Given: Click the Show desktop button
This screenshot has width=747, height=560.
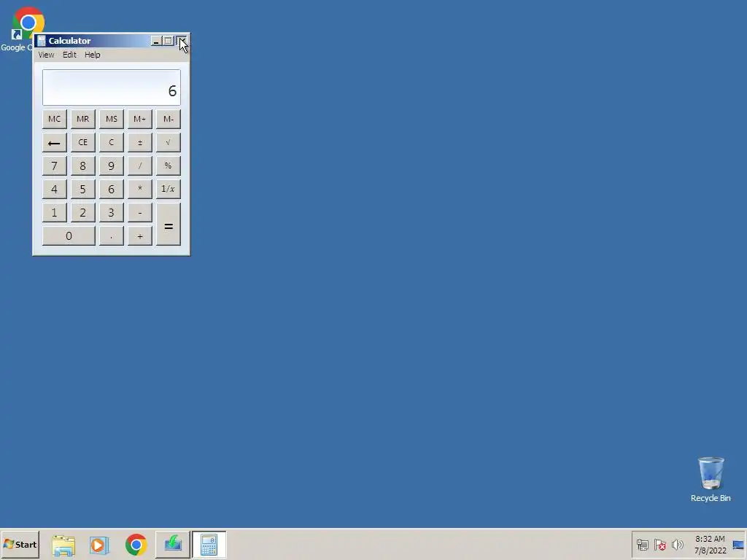Looking at the screenshot, I should pos(738,544).
